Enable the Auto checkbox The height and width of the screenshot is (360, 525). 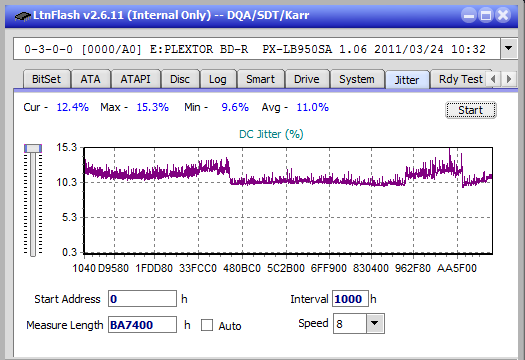click(207, 325)
